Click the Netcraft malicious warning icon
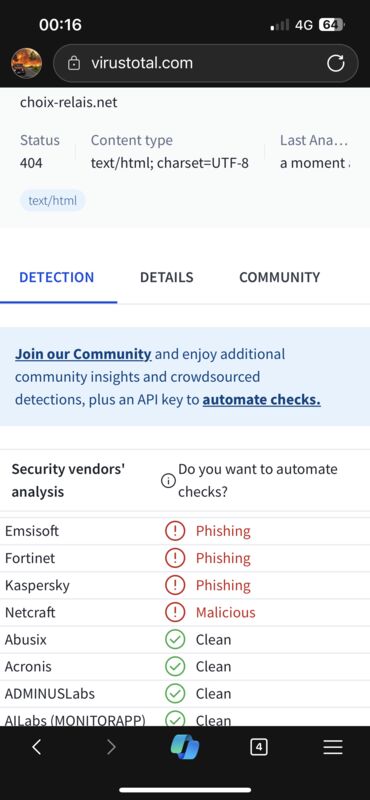This screenshot has width=370, height=800. pyautogui.click(x=175, y=612)
